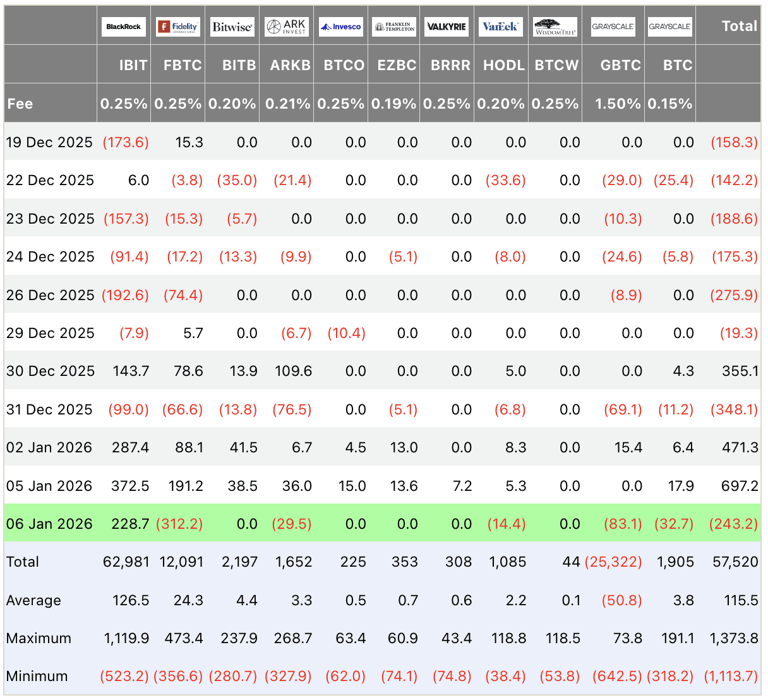This screenshot has height=700, width=768.
Task: Click the 1.50% fee for GBTC
Action: [618, 104]
